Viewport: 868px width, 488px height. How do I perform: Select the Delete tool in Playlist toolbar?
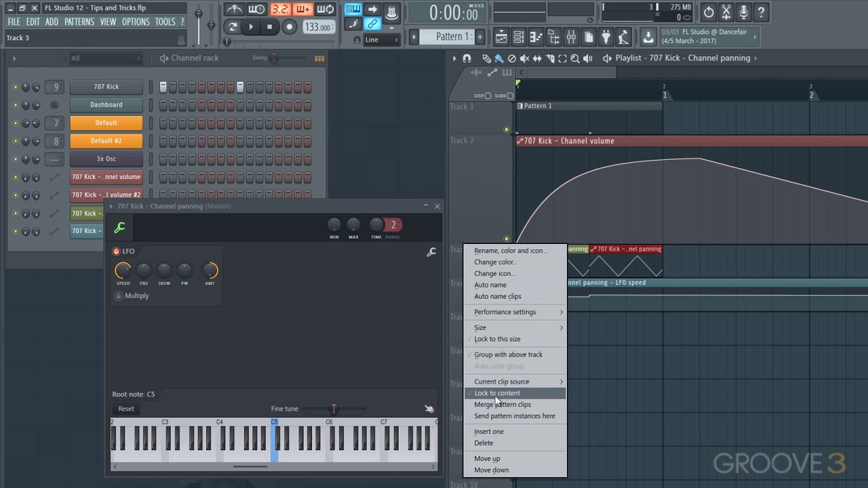click(x=512, y=58)
